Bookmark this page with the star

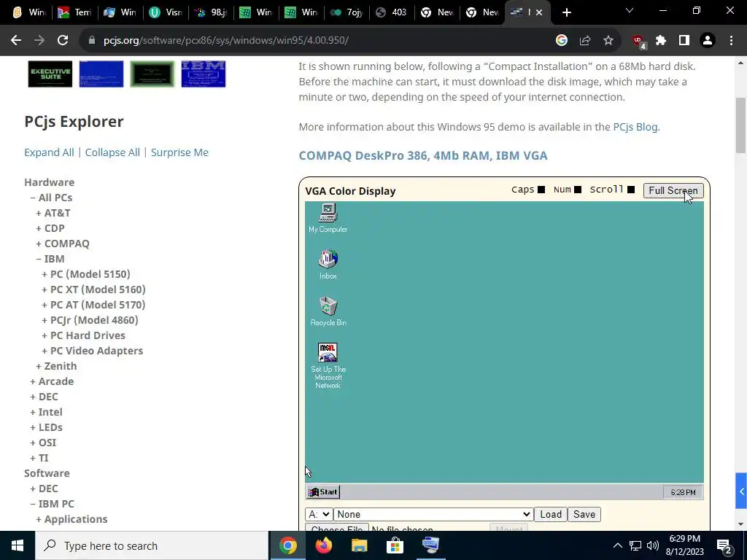[x=608, y=41]
